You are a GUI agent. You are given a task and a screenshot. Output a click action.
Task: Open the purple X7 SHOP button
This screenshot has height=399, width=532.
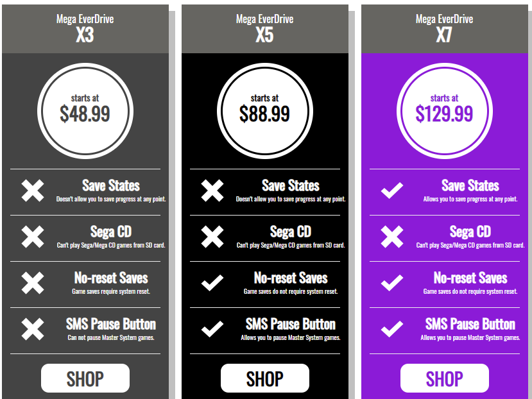[x=444, y=378]
